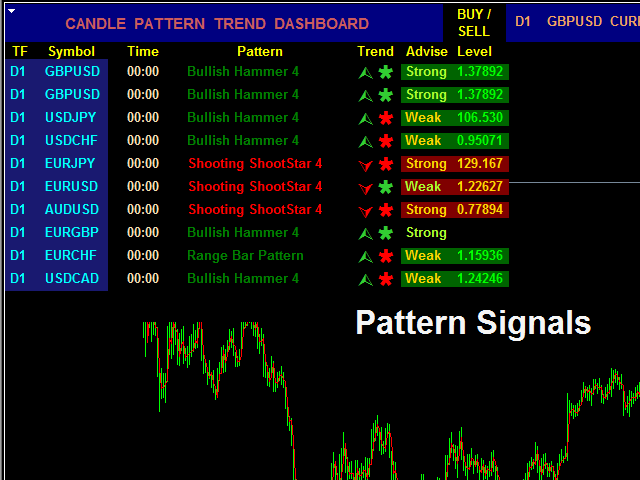Select the EURJPY symbol

[70, 163]
